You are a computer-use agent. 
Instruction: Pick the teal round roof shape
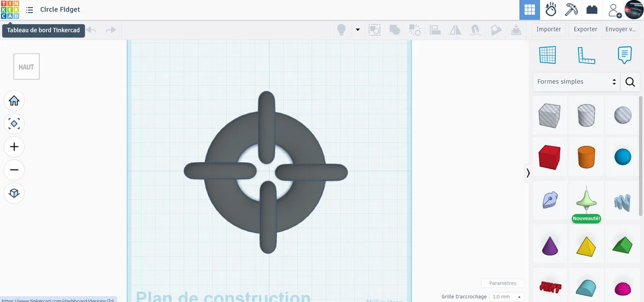coord(586,288)
